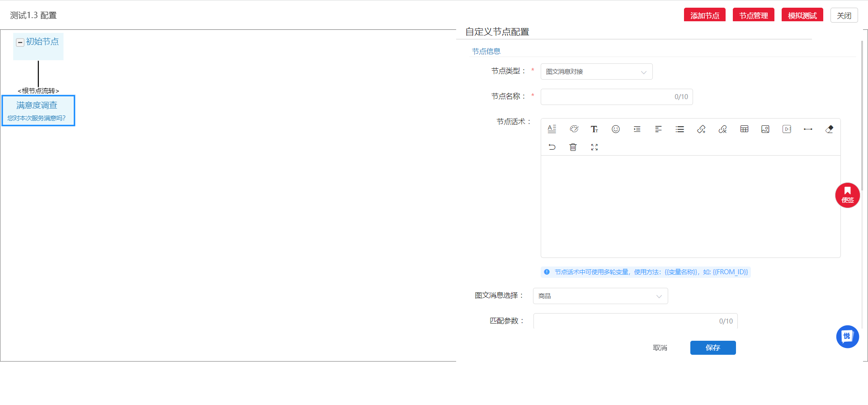The width and height of the screenshot is (868, 405).
Task: Focus the 节点名称 input field
Action: click(x=617, y=97)
